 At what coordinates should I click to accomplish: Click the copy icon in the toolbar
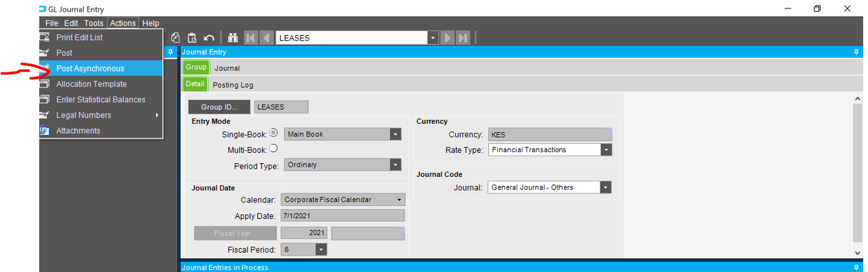point(175,38)
